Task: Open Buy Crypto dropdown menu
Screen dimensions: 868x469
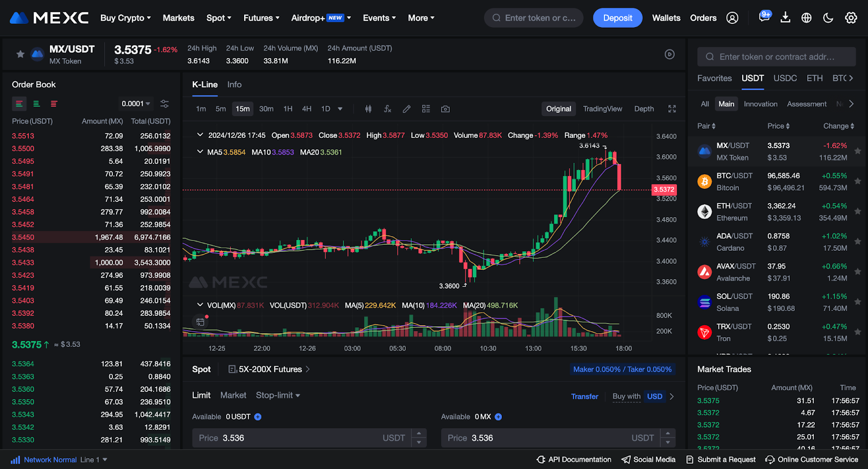Action: [x=125, y=18]
